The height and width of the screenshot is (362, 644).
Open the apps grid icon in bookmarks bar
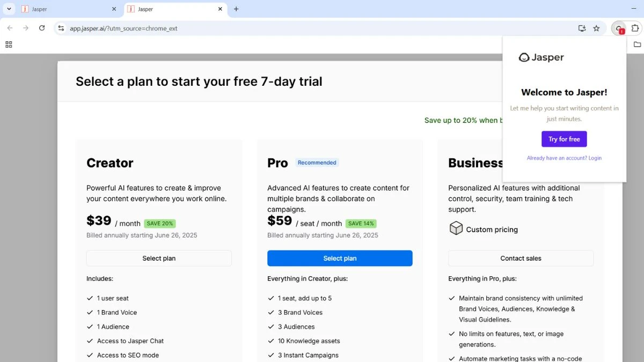(9, 45)
